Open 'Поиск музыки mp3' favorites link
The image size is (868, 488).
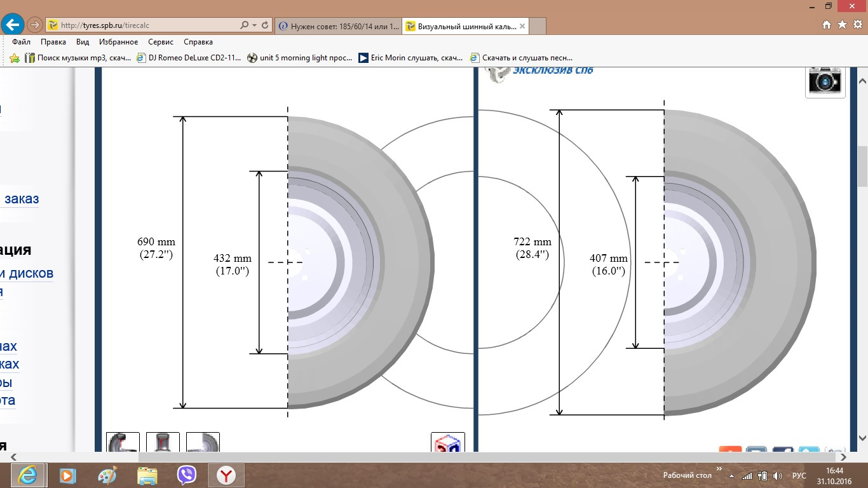[x=78, y=58]
